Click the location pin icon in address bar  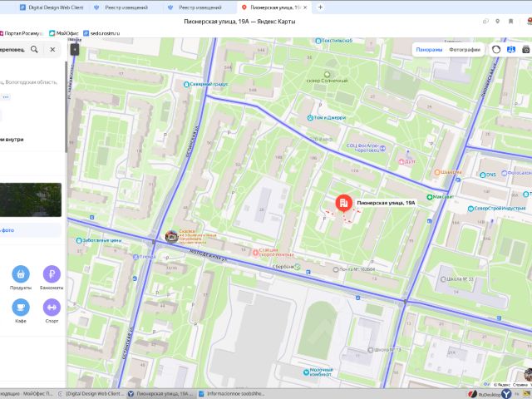click(497, 22)
